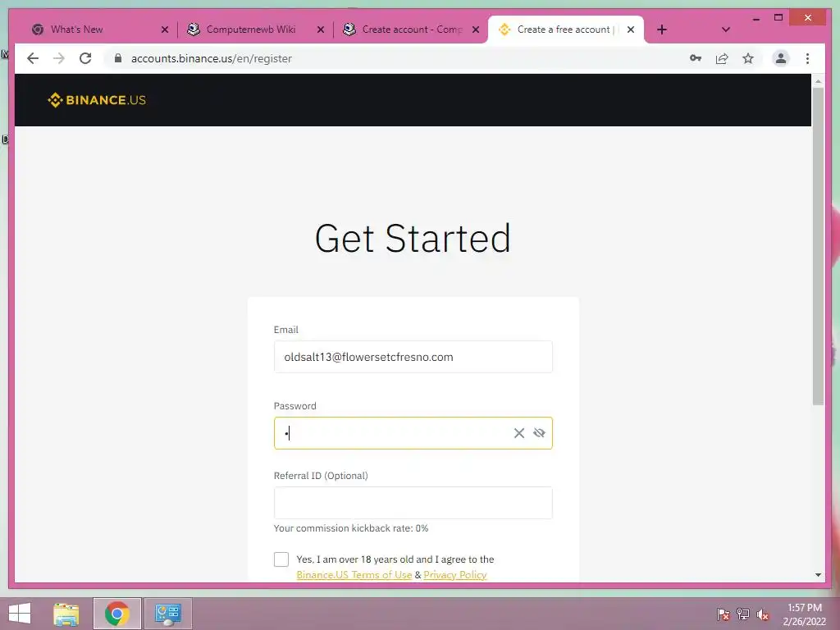Open the saved passwords key icon

click(696, 58)
